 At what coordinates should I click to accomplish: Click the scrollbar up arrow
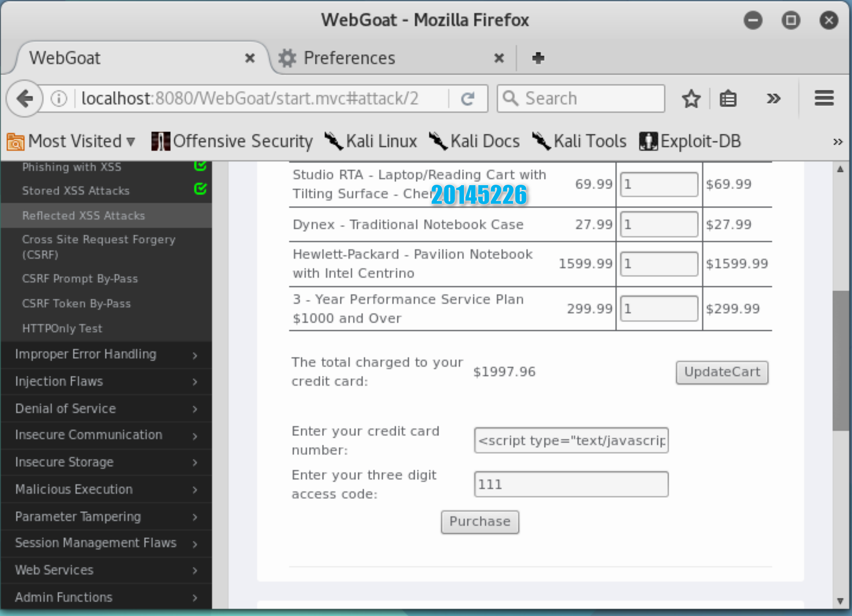[840, 169]
